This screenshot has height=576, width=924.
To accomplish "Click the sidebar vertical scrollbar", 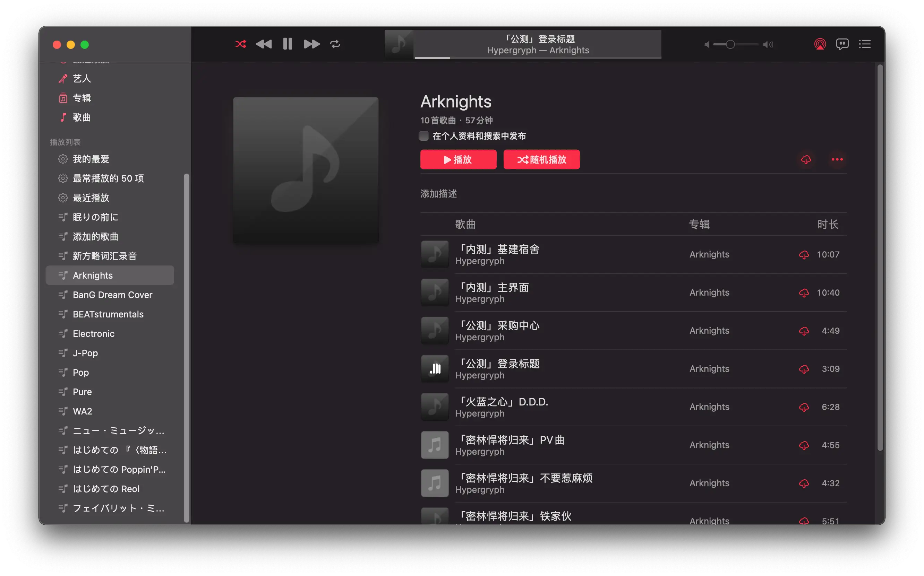I will tap(186, 348).
